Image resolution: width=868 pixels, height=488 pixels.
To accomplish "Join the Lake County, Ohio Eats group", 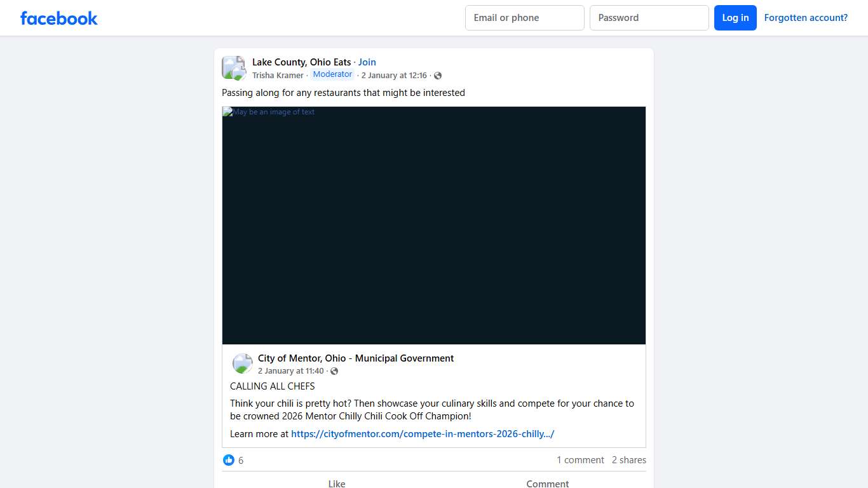I will [367, 62].
